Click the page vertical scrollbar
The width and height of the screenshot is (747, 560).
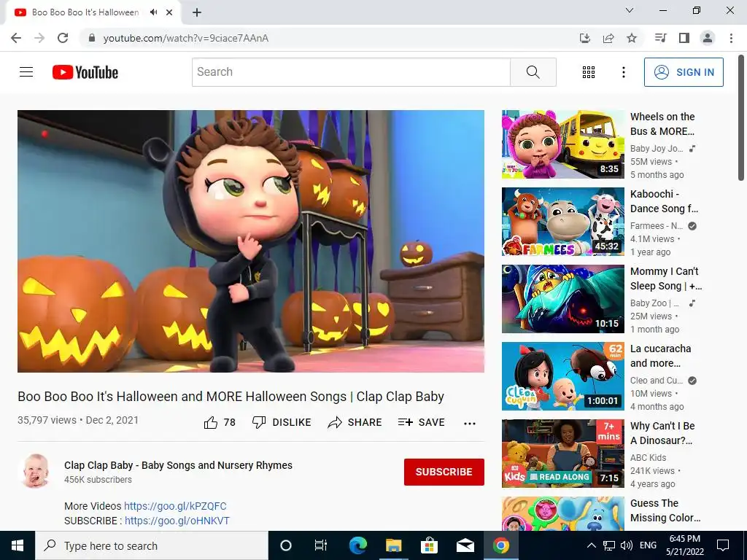pos(741,117)
